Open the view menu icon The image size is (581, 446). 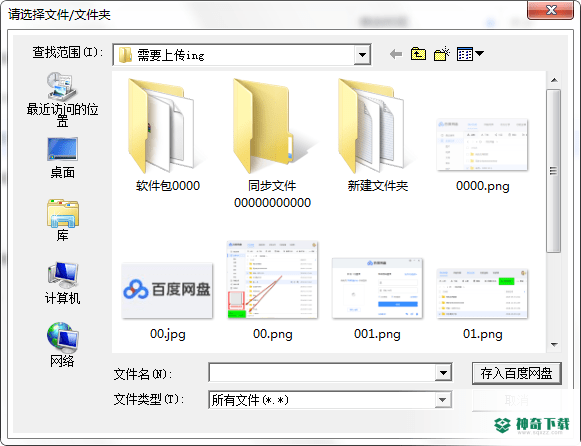470,54
